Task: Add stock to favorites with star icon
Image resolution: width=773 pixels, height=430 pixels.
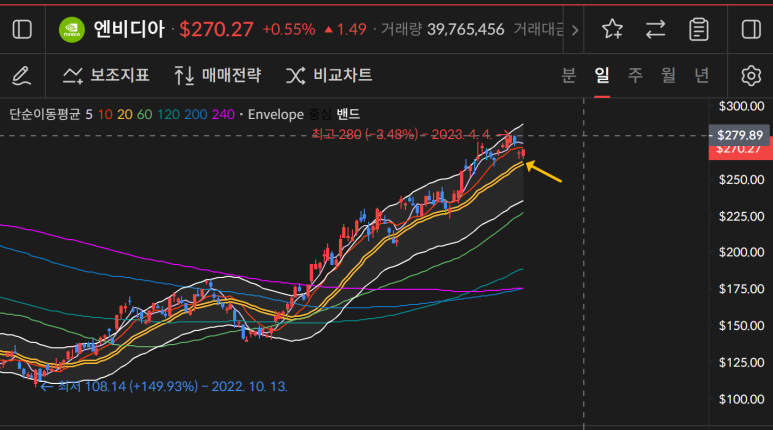Action: [x=612, y=30]
